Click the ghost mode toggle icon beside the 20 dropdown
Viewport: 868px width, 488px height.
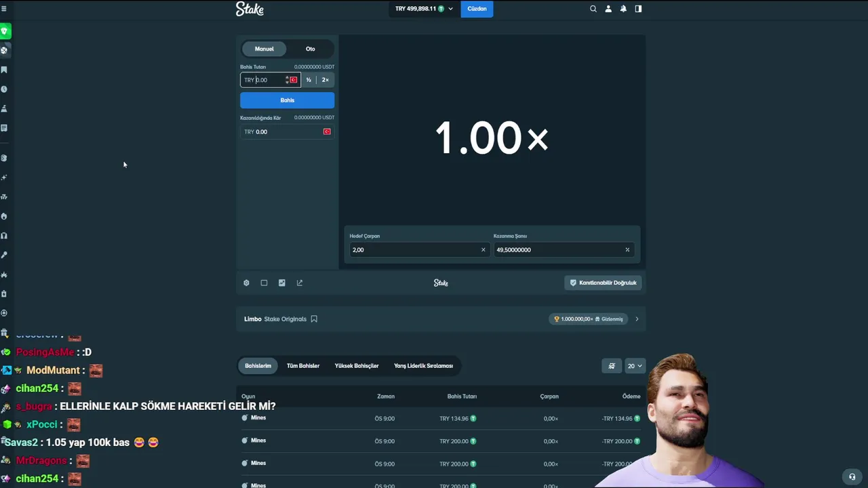tap(612, 365)
